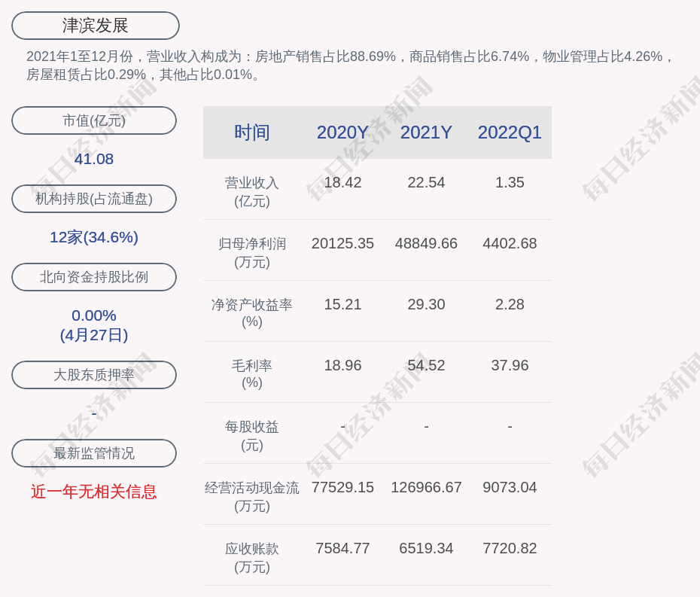Select the 北向资金持股比例 label
The image size is (700, 597).
(x=94, y=277)
